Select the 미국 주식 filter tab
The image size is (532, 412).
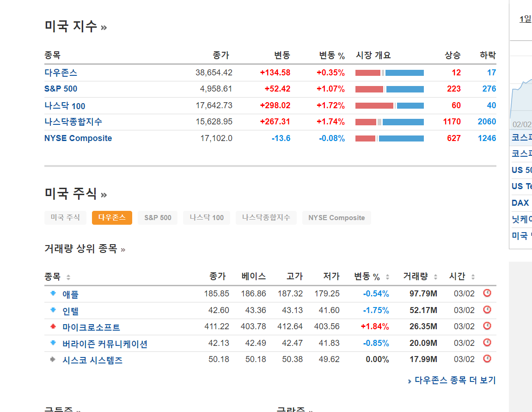tap(65, 217)
